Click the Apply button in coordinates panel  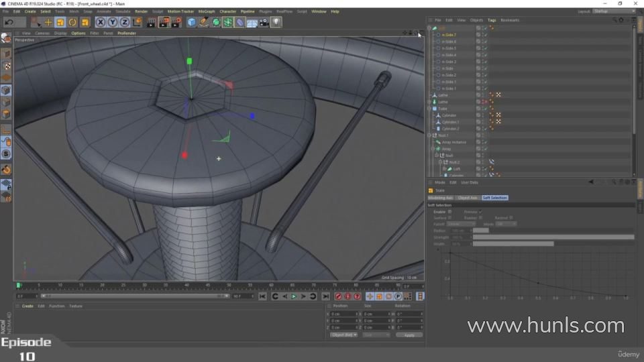[x=409, y=335]
